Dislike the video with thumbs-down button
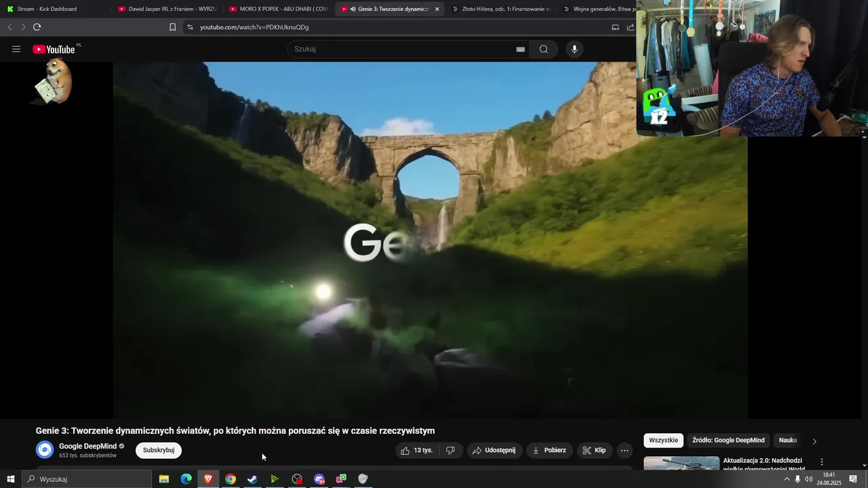The image size is (868, 488). (450, 450)
